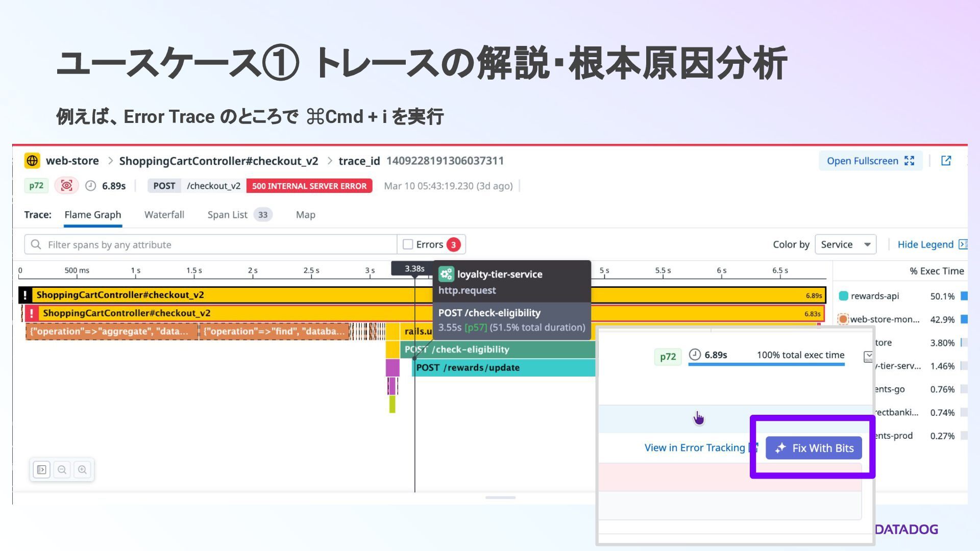This screenshot has width=980, height=551.
Task: Click the Fix With Bits button
Action: [x=814, y=448]
